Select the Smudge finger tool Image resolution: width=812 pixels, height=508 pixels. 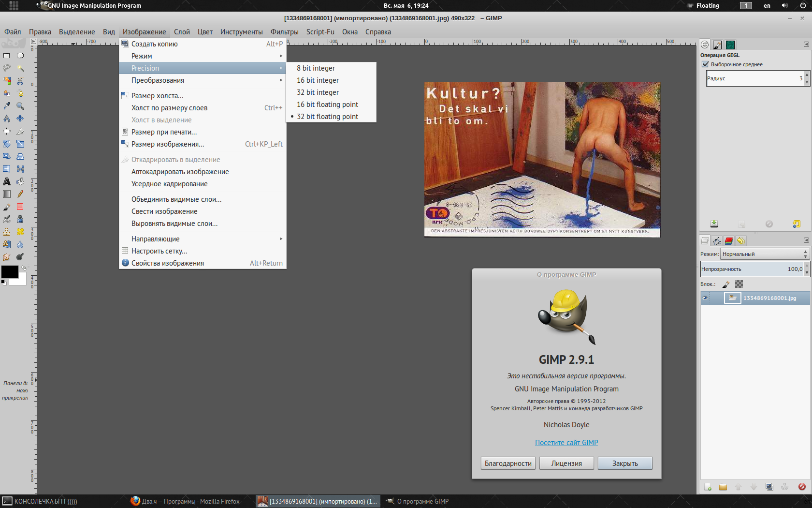7,257
